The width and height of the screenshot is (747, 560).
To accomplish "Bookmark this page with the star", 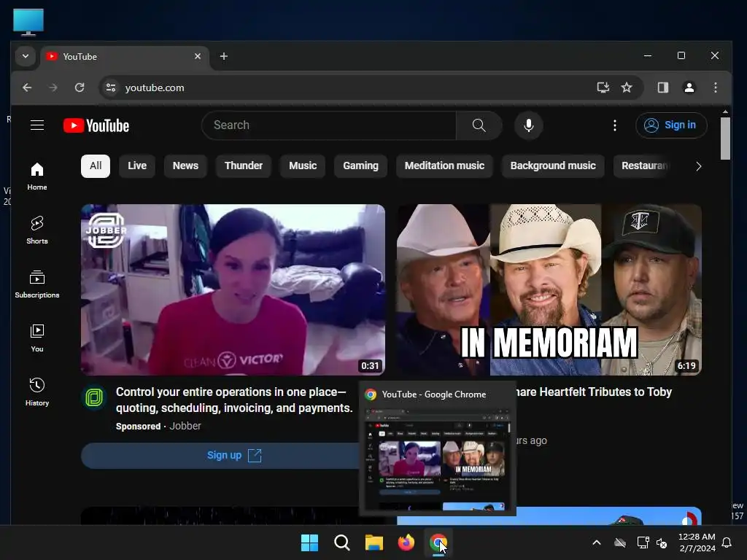I will [x=627, y=87].
